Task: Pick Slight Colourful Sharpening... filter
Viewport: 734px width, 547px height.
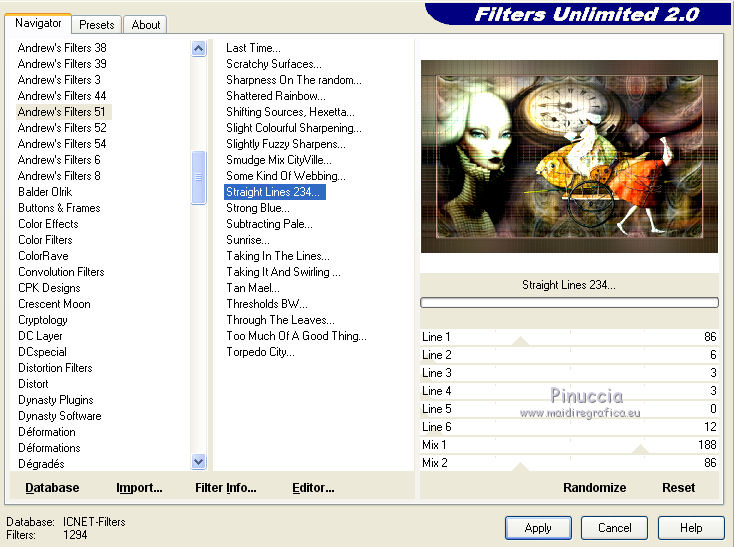Action: pyautogui.click(x=294, y=128)
